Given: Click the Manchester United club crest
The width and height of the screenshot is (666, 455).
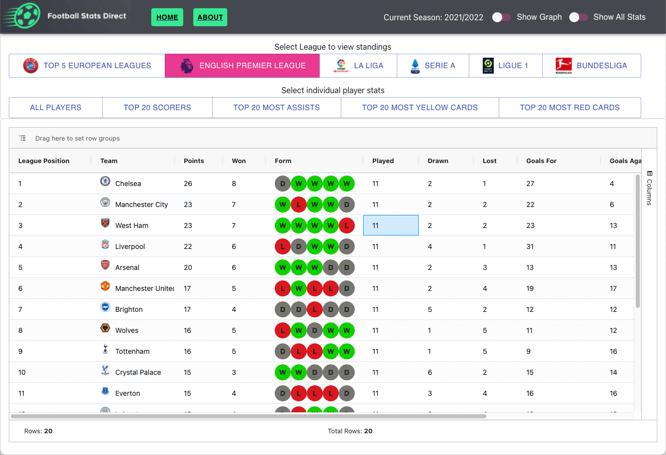Looking at the screenshot, I should [x=105, y=285].
